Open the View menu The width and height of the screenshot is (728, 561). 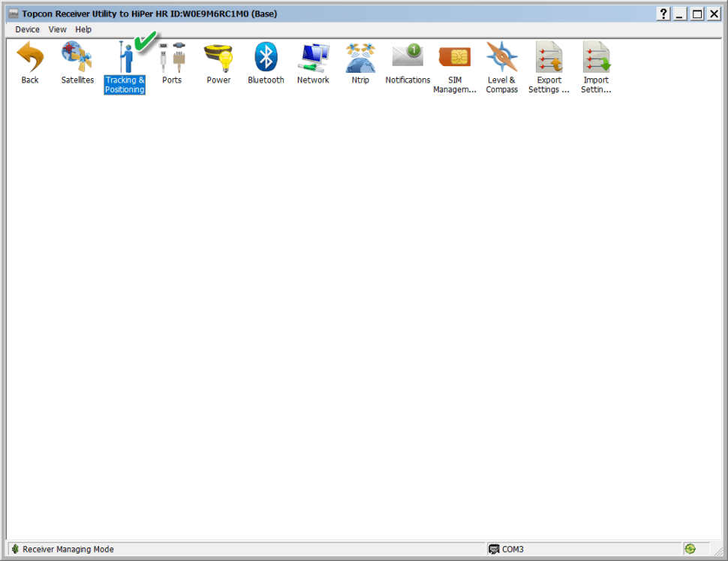click(58, 30)
